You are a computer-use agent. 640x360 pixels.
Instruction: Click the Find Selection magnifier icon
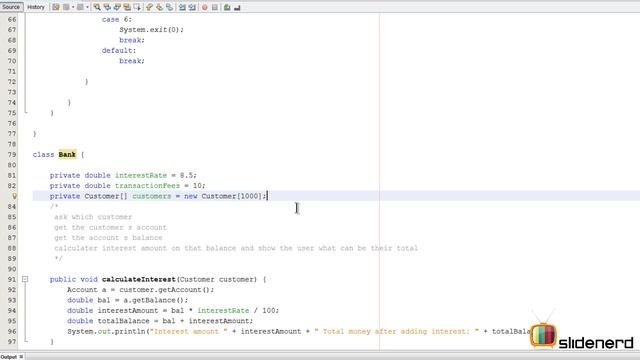[97, 7]
